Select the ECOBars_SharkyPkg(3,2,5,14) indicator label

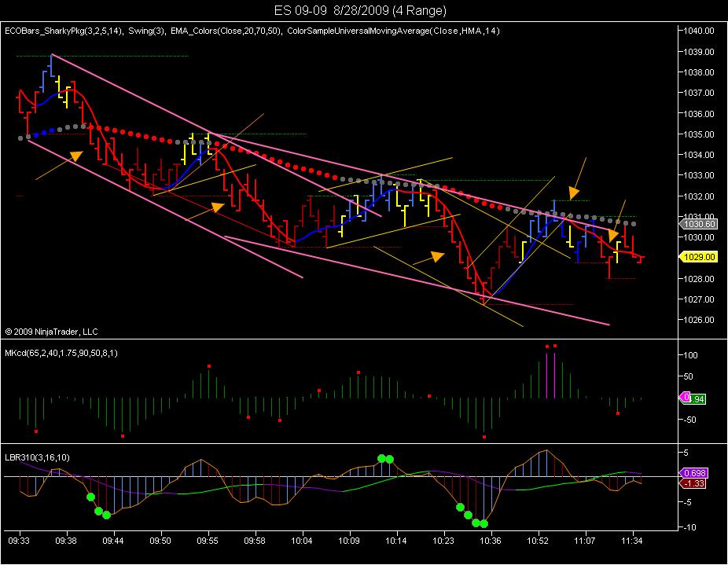[64, 31]
